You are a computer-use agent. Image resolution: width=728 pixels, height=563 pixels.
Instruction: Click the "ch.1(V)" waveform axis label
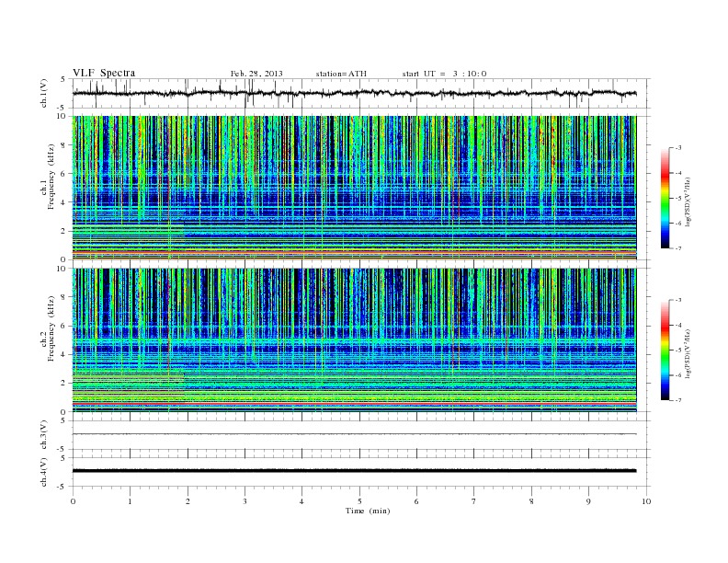tap(44, 93)
